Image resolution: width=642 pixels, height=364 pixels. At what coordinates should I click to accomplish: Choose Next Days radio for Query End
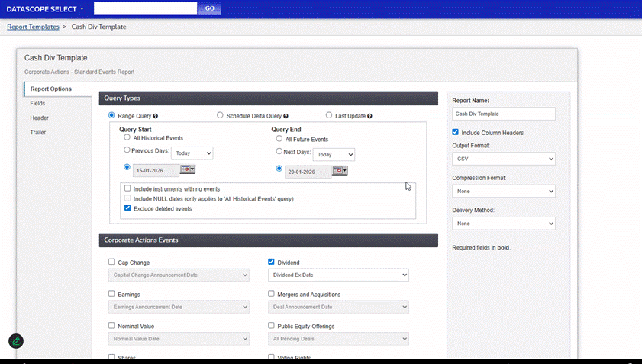coord(279,151)
